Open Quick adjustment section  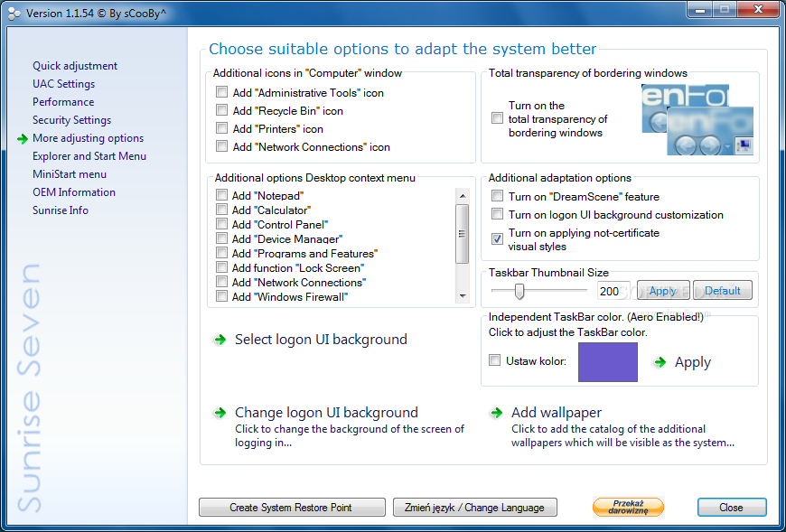pos(75,66)
